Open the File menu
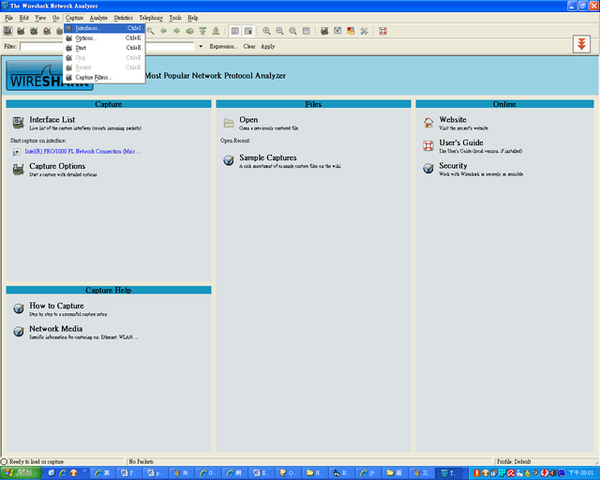The width and height of the screenshot is (600, 480). point(8,18)
